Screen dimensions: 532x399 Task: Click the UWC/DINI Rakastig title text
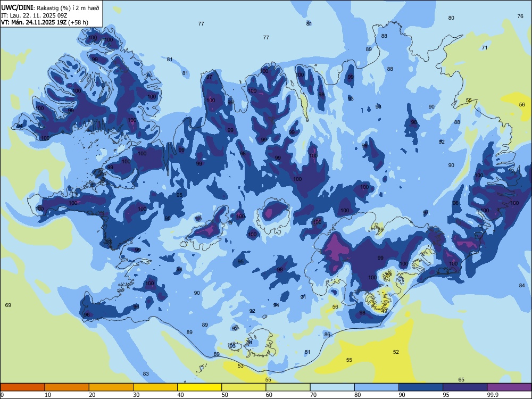[50, 8]
